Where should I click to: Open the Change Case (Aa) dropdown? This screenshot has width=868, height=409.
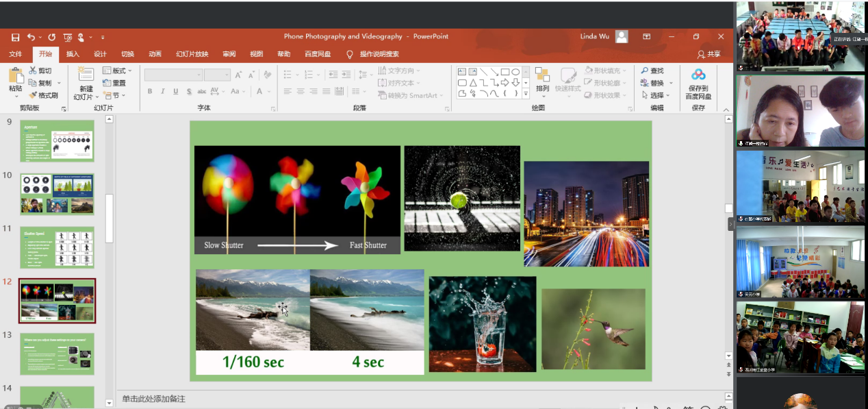point(238,92)
